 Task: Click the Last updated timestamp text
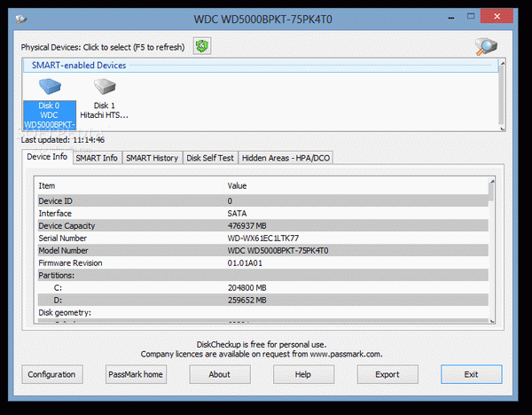click(x=63, y=140)
